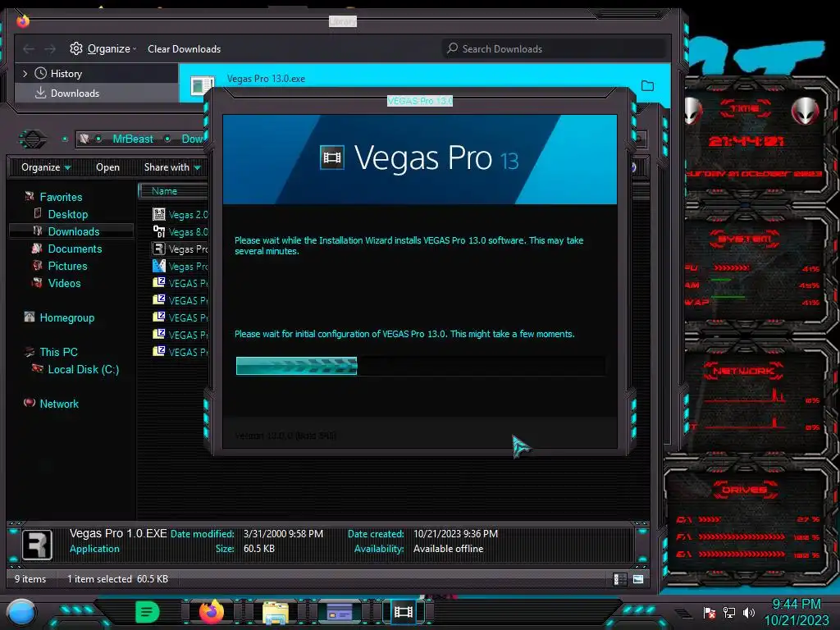Focus the Search Downloads field
Image resolution: width=840 pixels, height=630 pixels.
[555, 48]
